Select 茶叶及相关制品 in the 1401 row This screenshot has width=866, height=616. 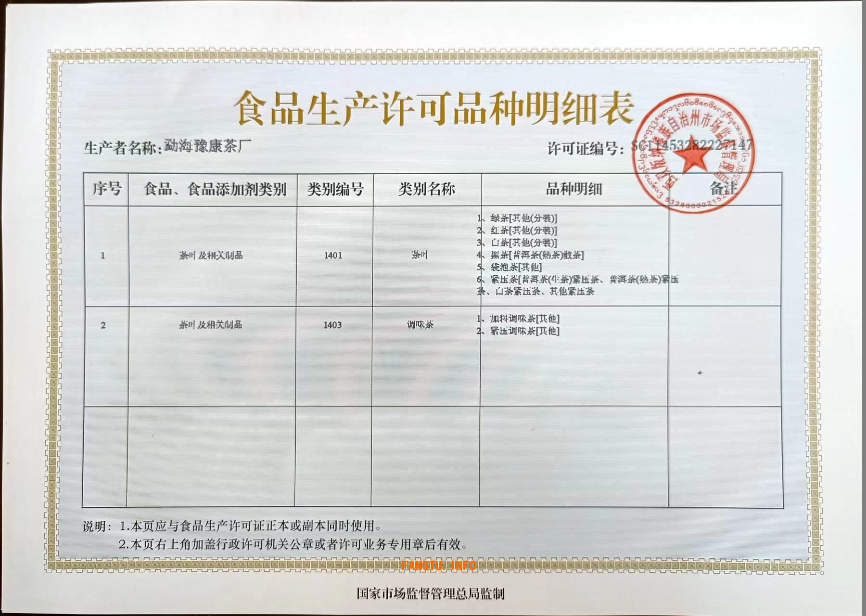[211, 256]
